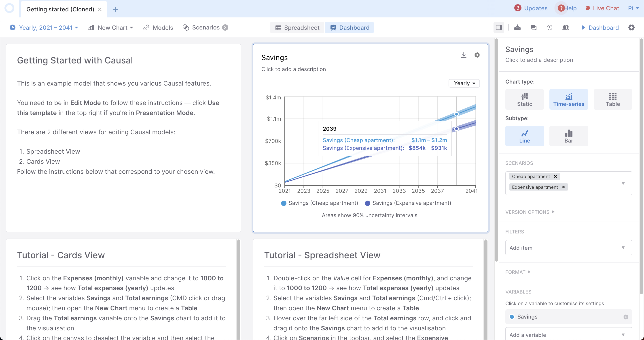Open the share collaborators icon
This screenshot has width=644, height=340.
tap(566, 27)
